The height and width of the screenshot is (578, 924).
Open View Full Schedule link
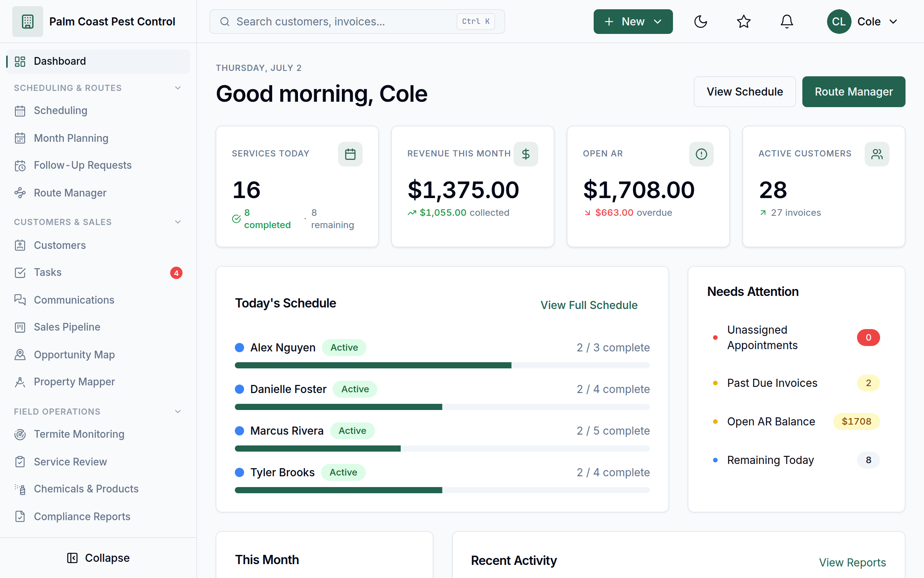pyautogui.click(x=589, y=305)
